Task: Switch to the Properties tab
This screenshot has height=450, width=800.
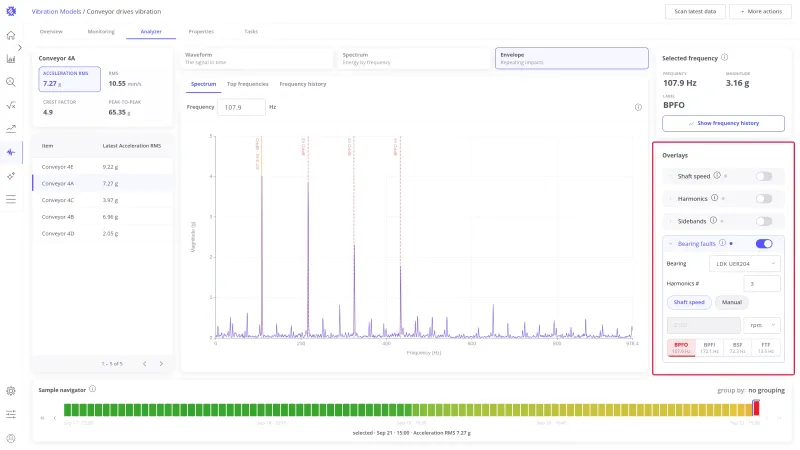Action: coord(201,32)
